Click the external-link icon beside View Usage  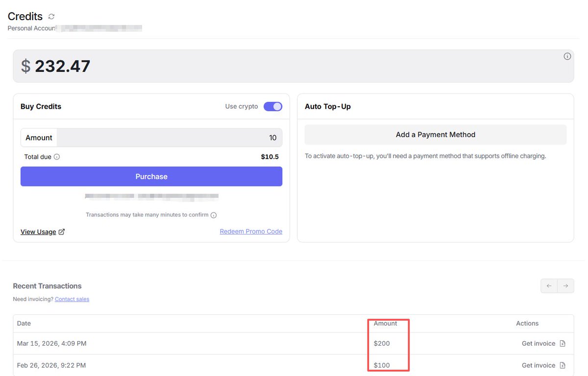[x=62, y=232]
